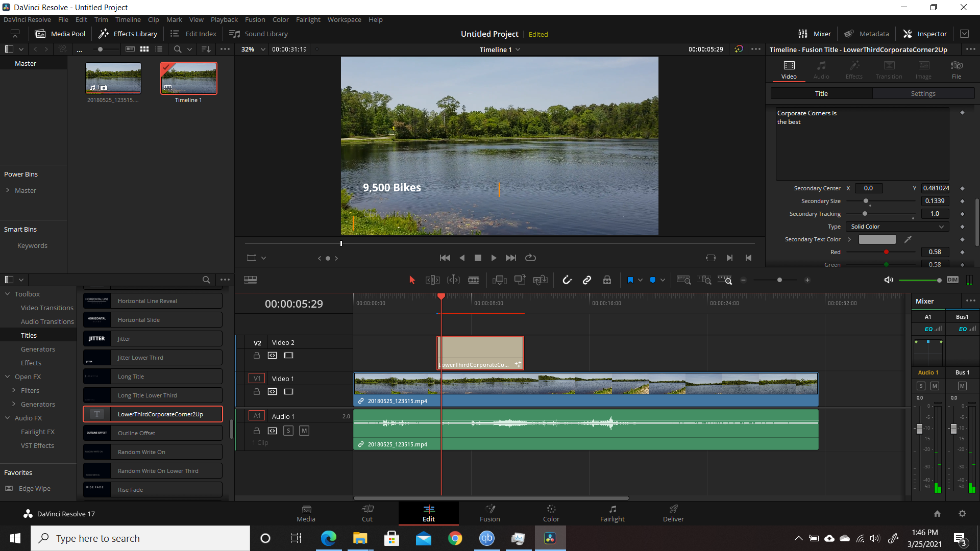Select the arrow selection mode tool
The image size is (980, 551).
coord(412,280)
